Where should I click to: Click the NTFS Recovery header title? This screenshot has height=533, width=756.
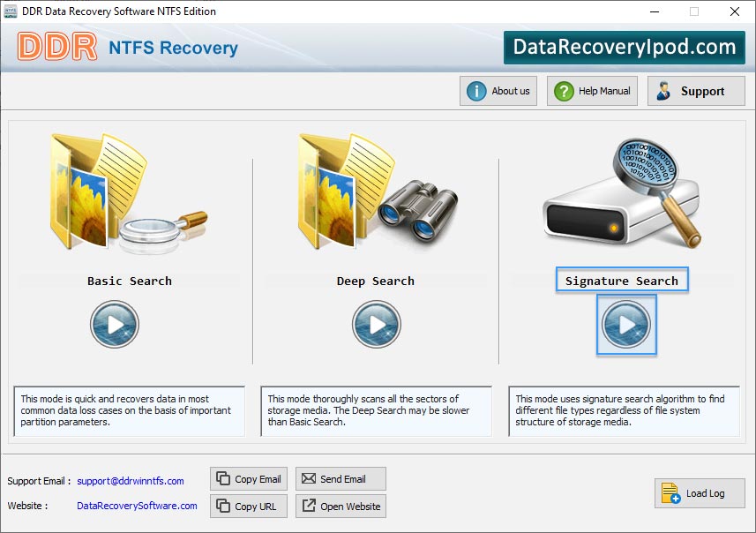[x=173, y=48]
